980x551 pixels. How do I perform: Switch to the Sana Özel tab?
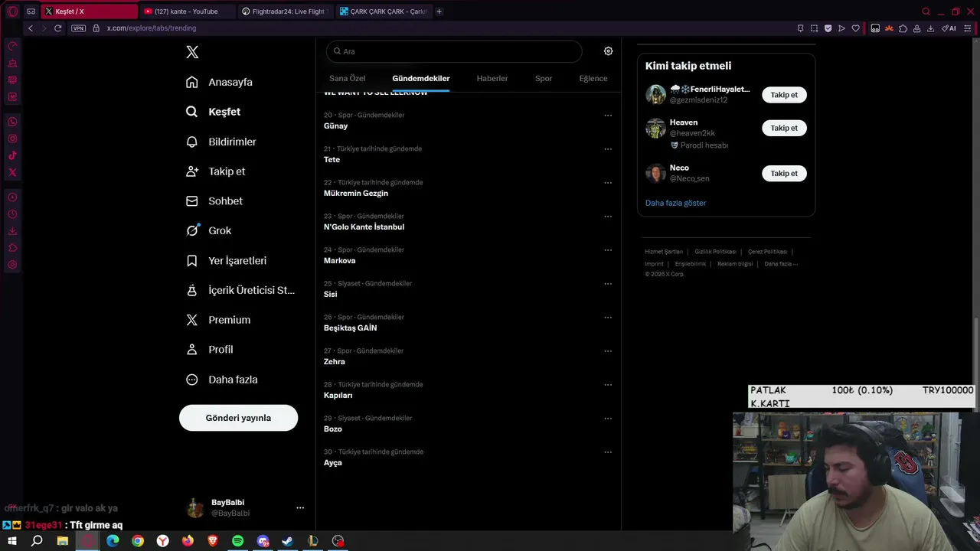point(347,78)
